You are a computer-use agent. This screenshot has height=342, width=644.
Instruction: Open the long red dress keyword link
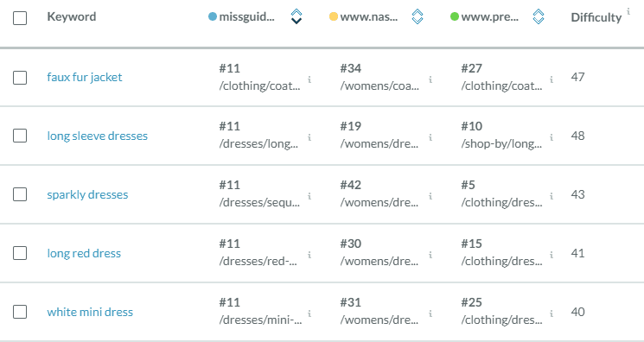click(x=84, y=253)
